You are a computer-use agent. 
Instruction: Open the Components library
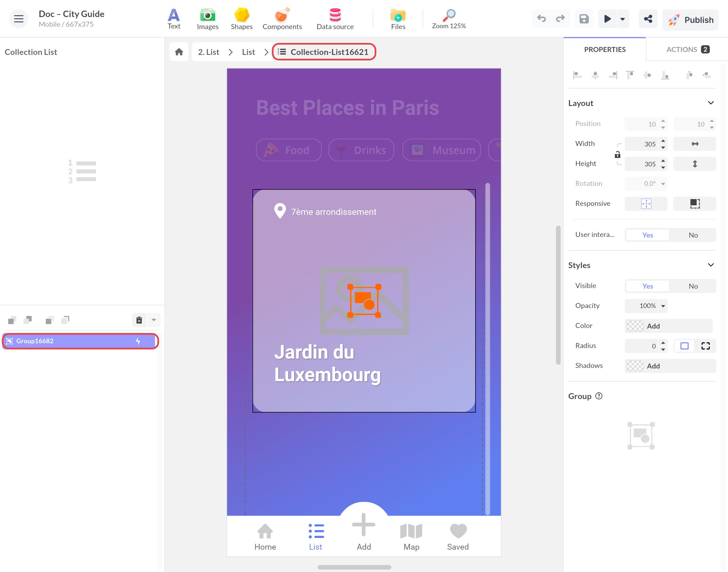[x=282, y=19]
